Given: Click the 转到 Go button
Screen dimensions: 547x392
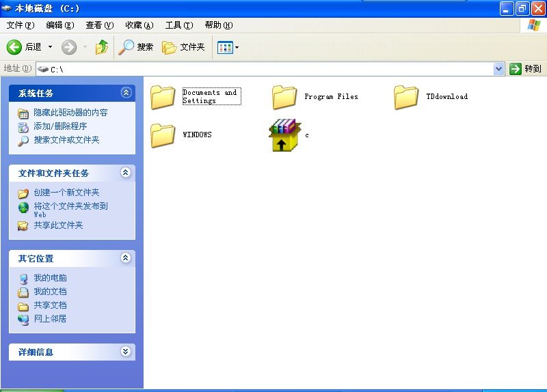Looking at the screenshot, I should [525, 69].
